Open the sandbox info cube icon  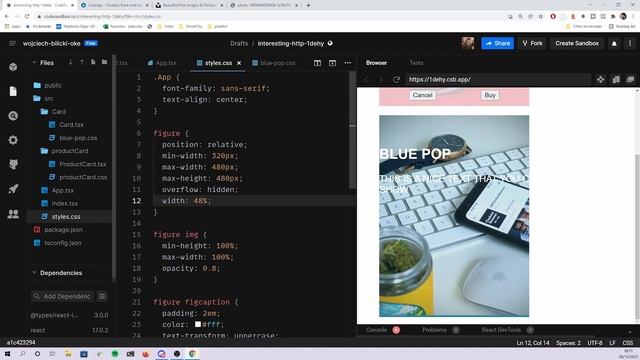pos(13,67)
